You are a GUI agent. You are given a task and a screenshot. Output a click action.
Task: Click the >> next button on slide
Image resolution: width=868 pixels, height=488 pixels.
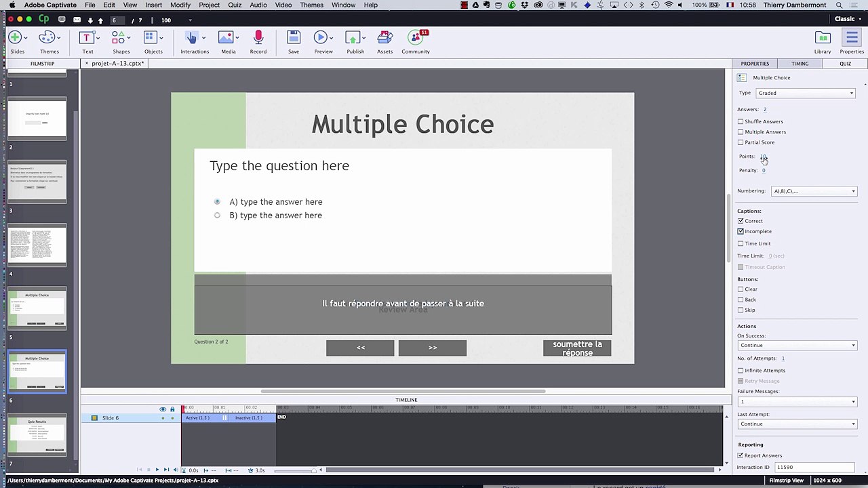[x=433, y=348]
